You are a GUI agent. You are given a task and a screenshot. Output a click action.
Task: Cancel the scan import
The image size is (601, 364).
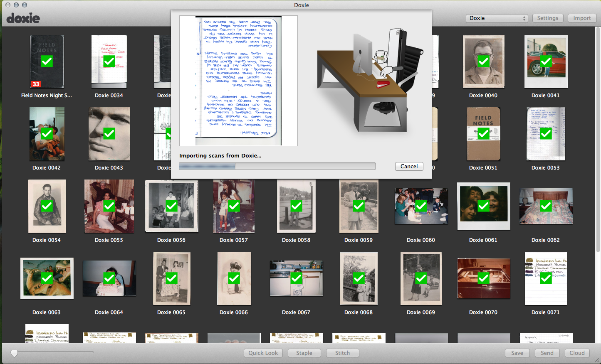click(409, 166)
